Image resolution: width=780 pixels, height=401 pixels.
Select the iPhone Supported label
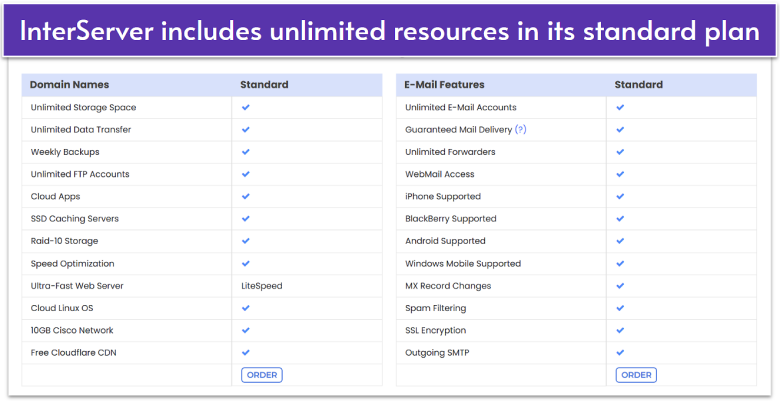click(443, 197)
